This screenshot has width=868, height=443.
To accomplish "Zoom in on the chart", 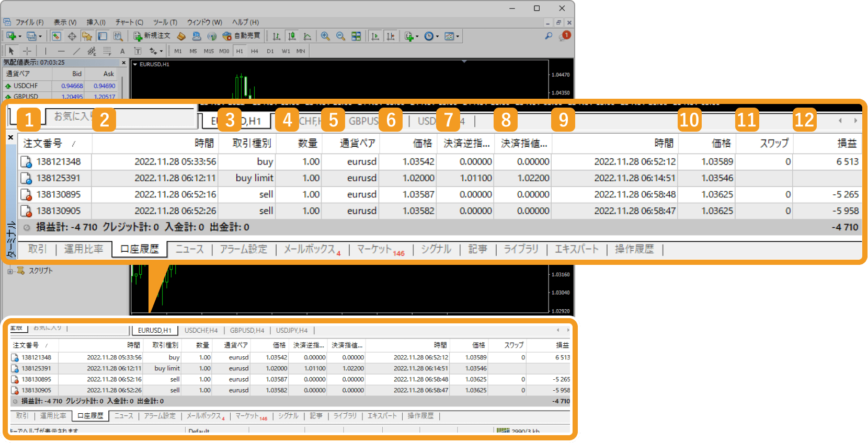I will pos(325,36).
